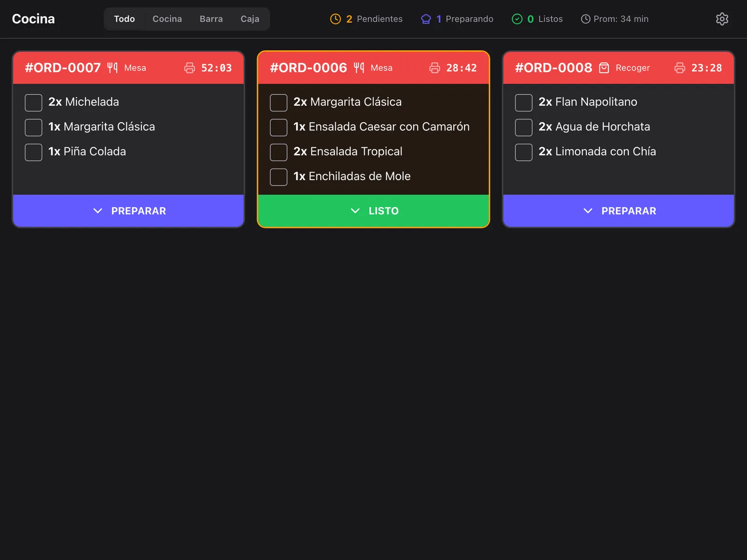The height and width of the screenshot is (560, 747).
Task: Click the printer icon on ORD-0007
Action: click(x=190, y=68)
